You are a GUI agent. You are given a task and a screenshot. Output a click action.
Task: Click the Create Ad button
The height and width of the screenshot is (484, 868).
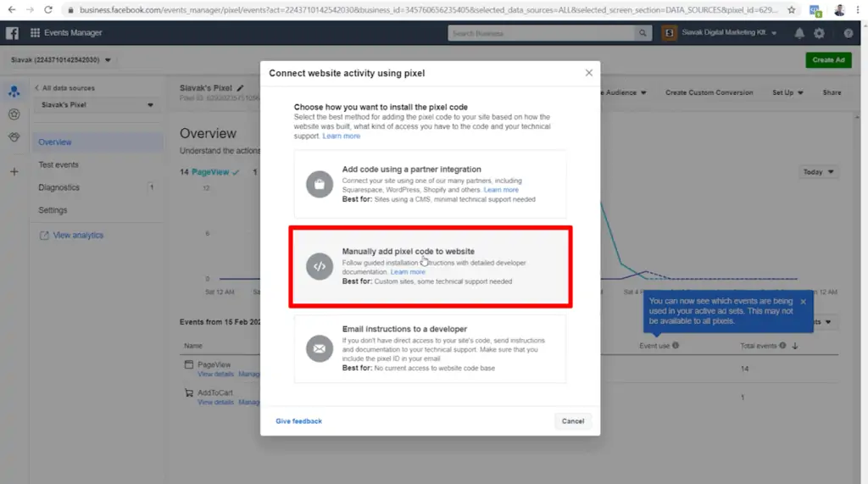[x=828, y=60]
